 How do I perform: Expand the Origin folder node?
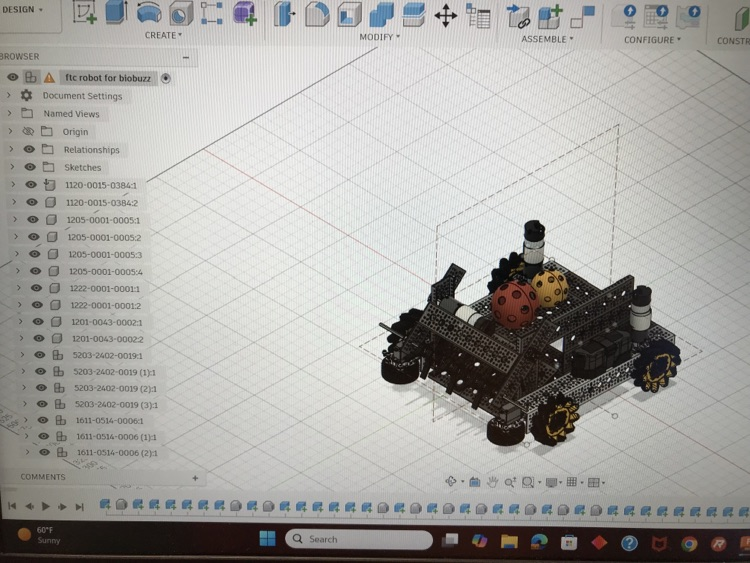coord(10,131)
